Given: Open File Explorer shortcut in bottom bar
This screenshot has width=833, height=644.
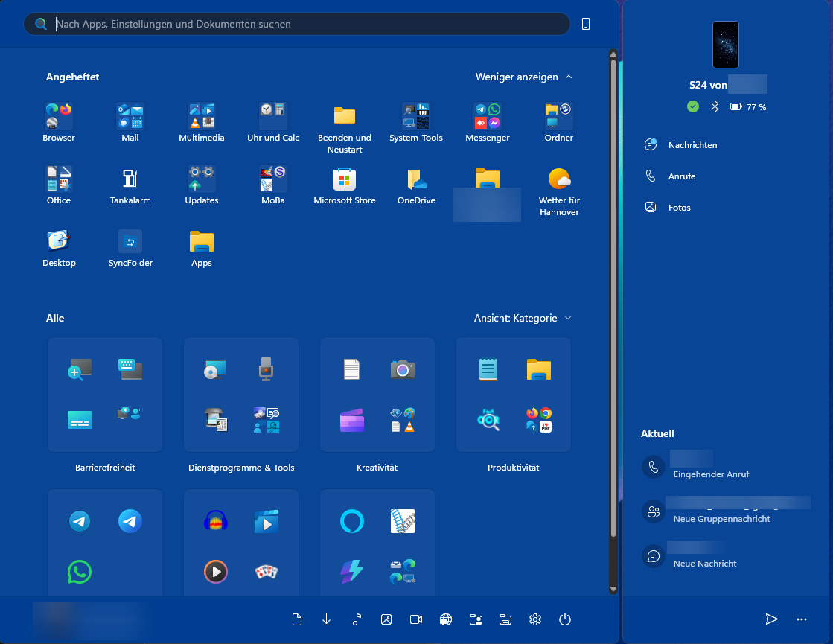Looking at the screenshot, I should (505, 619).
